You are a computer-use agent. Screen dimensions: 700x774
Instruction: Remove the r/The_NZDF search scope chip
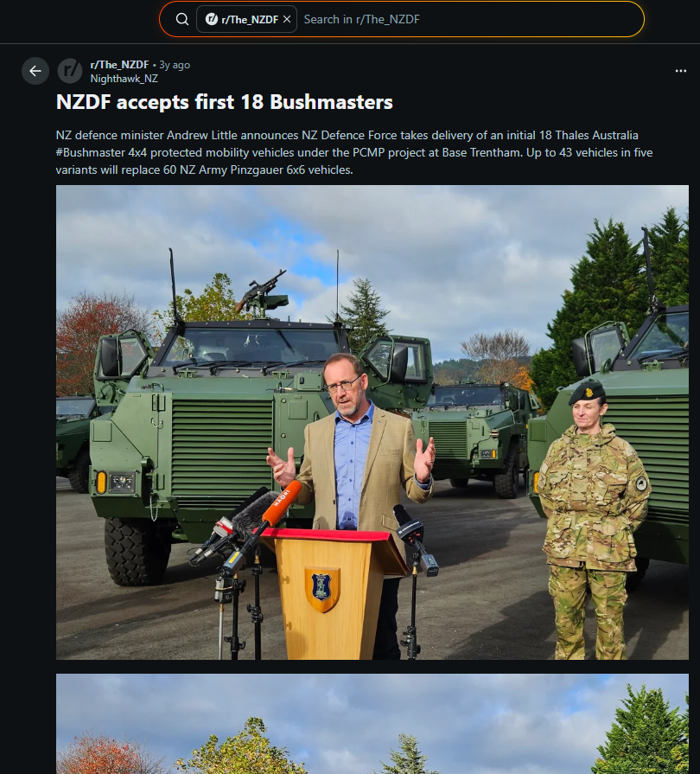click(287, 19)
